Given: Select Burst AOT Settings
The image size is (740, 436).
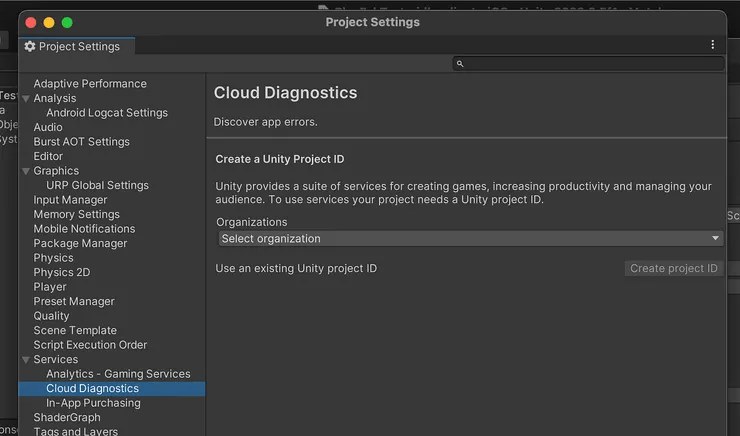Looking at the screenshot, I should pos(81,142).
